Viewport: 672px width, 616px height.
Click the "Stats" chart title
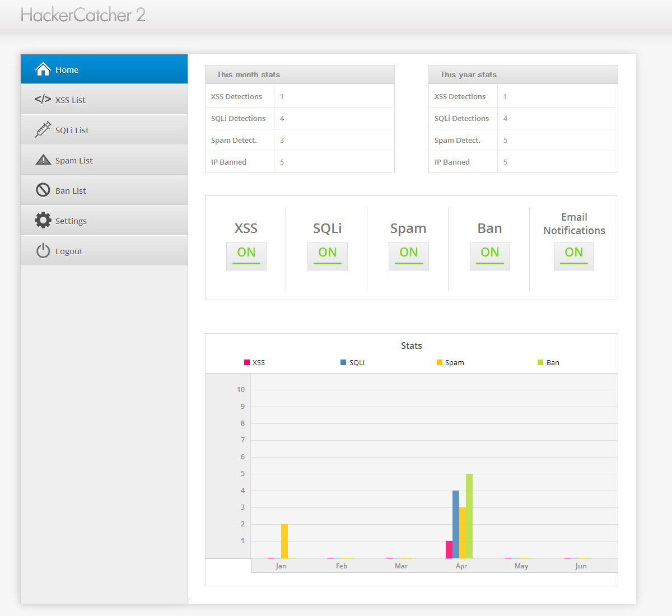(x=412, y=346)
